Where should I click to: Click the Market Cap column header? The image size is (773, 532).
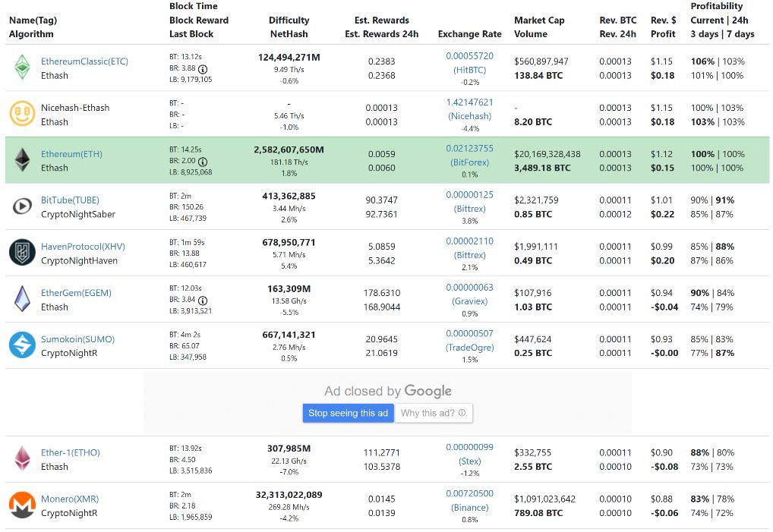[539, 20]
